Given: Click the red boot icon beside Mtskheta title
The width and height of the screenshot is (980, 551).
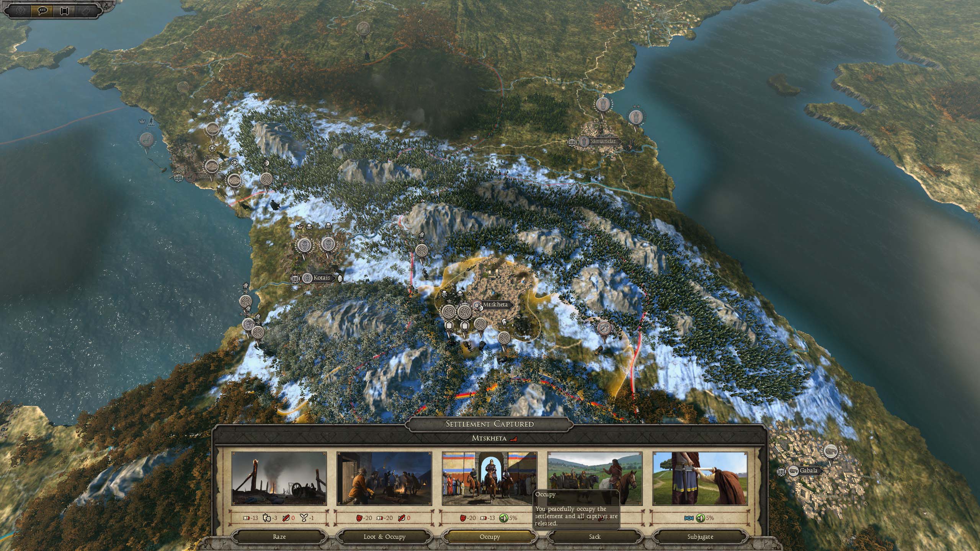Looking at the screenshot, I should click(513, 439).
